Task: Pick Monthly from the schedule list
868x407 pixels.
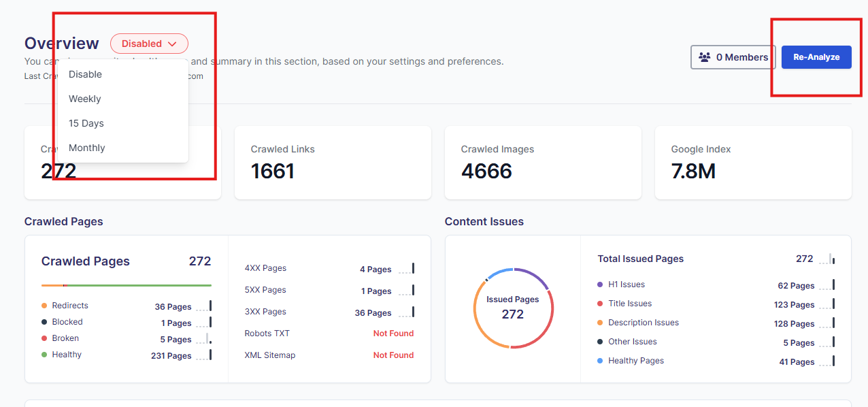Action: [87, 148]
